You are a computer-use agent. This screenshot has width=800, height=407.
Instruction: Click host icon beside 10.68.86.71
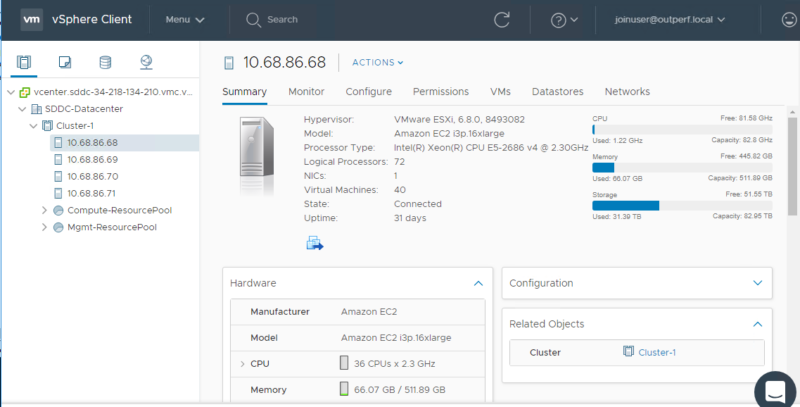click(58, 193)
